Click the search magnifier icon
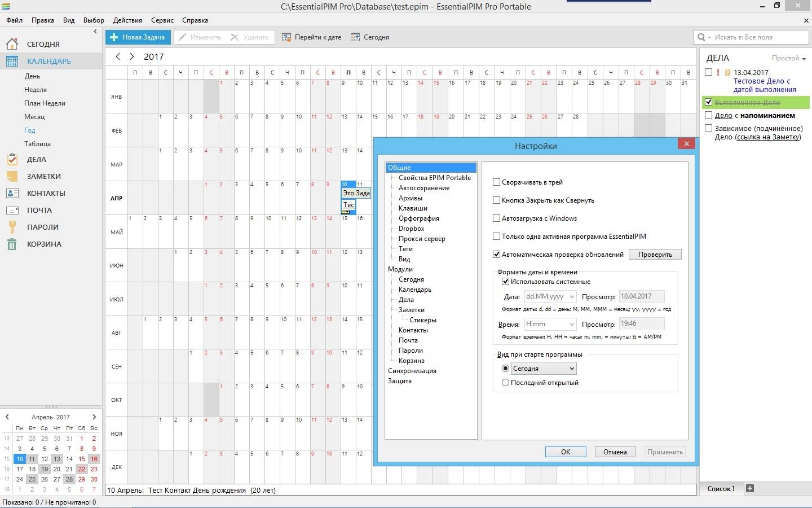 click(701, 37)
